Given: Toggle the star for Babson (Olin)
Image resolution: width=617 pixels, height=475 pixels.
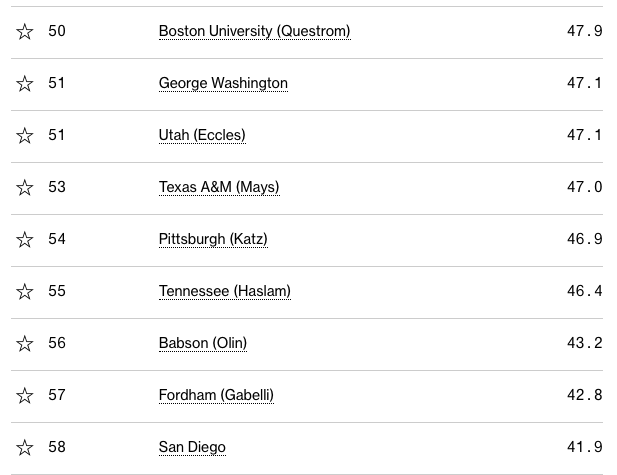Looking at the screenshot, I should point(25,344).
